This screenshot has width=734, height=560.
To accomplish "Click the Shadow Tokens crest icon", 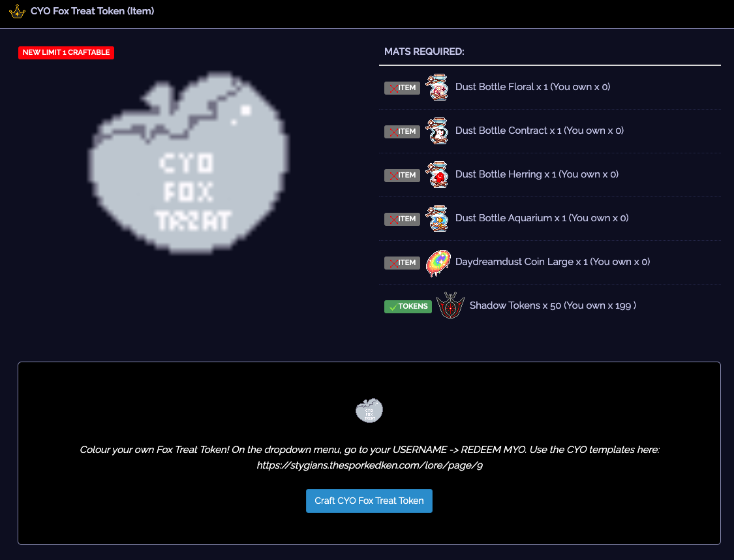I will [450, 305].
